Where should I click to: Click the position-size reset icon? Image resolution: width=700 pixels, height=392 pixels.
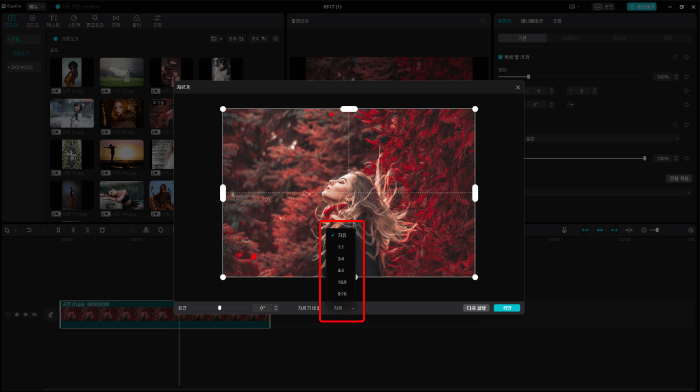pyautogui.click(x=675, y=57)
